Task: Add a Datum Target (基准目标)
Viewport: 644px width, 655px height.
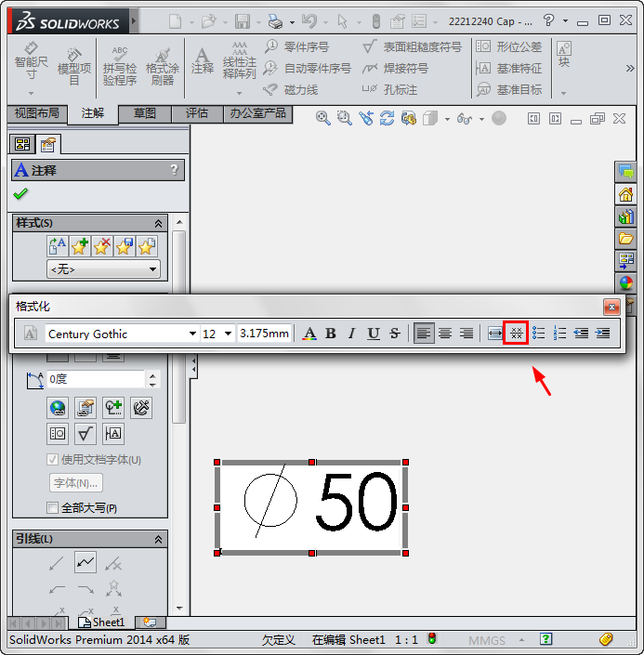Action: pos(509,89)
